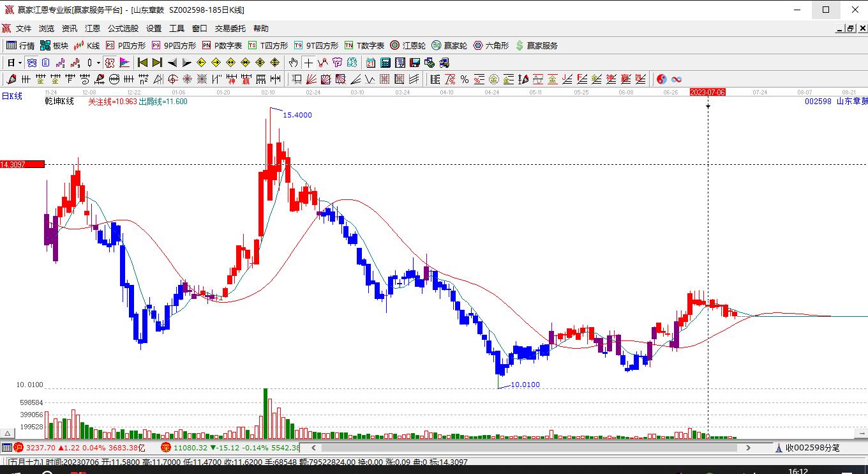Open the 窗口 menu
This screenshot has width=868, height=474.
pyautogui.click(x=200, y=29)
